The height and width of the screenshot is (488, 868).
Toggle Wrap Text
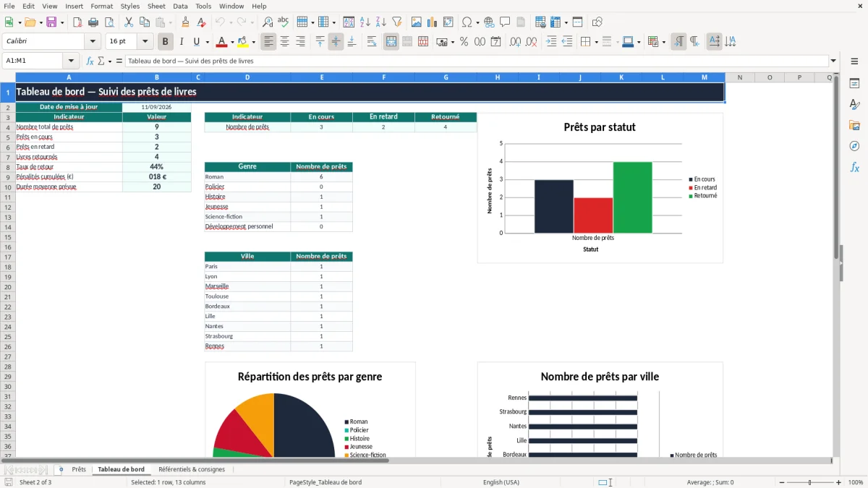coord(371,42)
